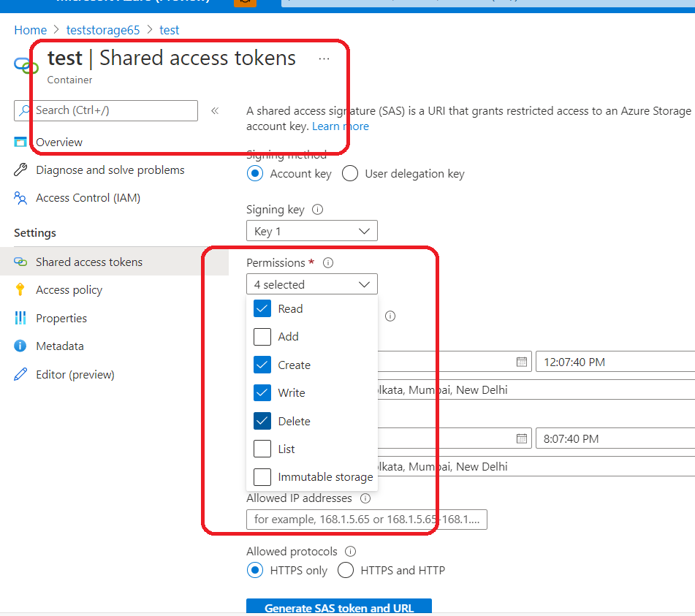
Task: Select the Account key radio button
Action: [x=255, y=173]
